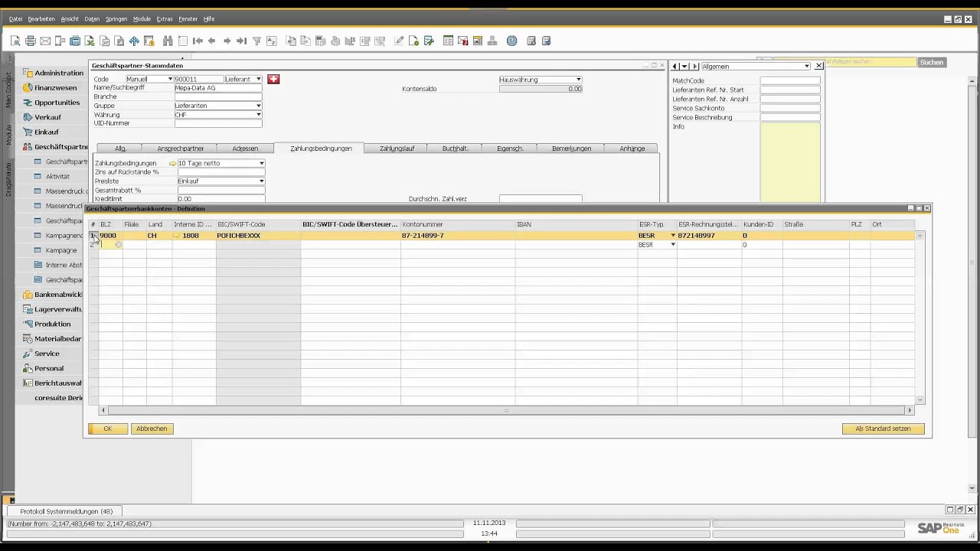Image resolution: width=980 pixels, height=551 pixels.
Task: Open Administration module in sidebar
Action: (x=59, y=73)
